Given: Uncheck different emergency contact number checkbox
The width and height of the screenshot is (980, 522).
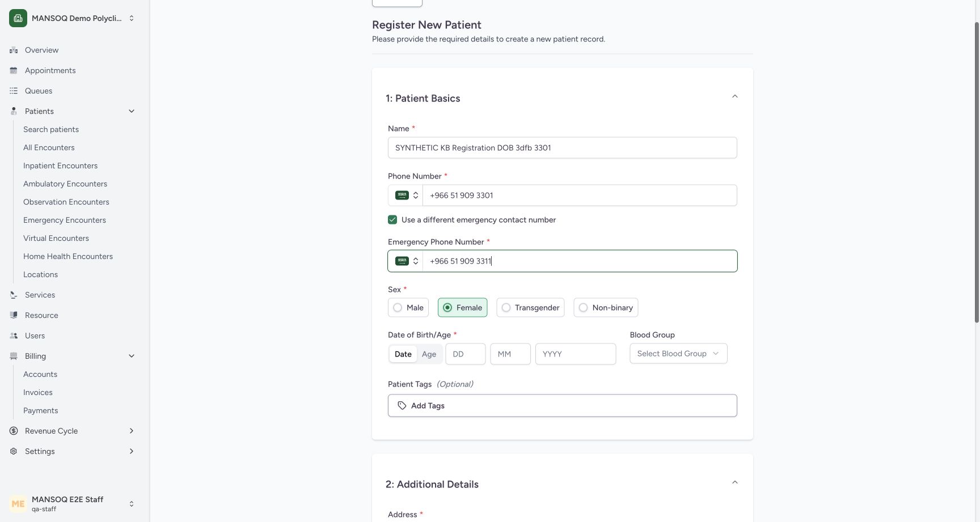Looking at the screenshot, I should tap(392, 220).
